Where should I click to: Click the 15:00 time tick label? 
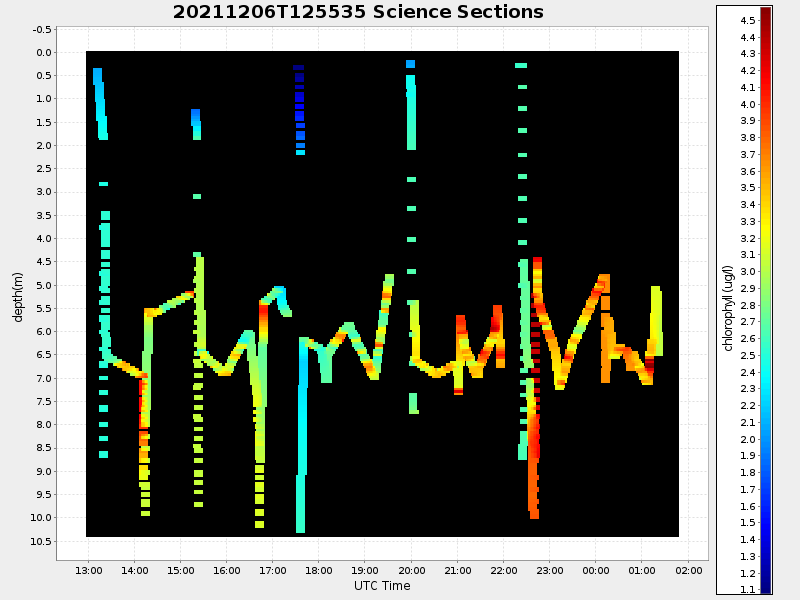pos(181,570)
